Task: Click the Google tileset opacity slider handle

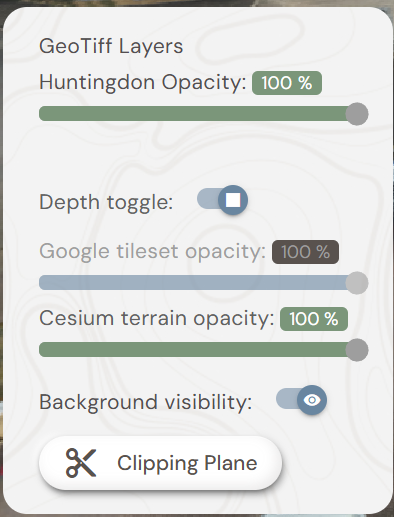Action: tap(357, 283)
